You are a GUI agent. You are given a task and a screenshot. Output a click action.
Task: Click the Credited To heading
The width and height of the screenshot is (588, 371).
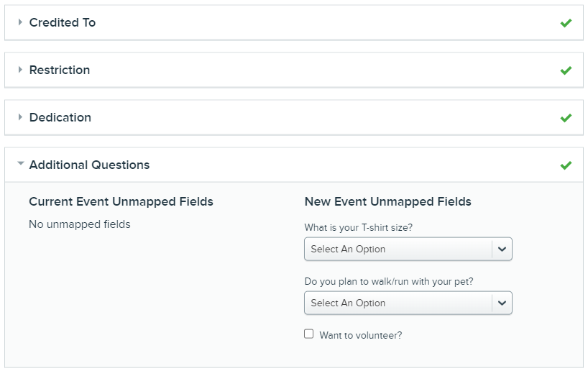[x=63, y=22]
